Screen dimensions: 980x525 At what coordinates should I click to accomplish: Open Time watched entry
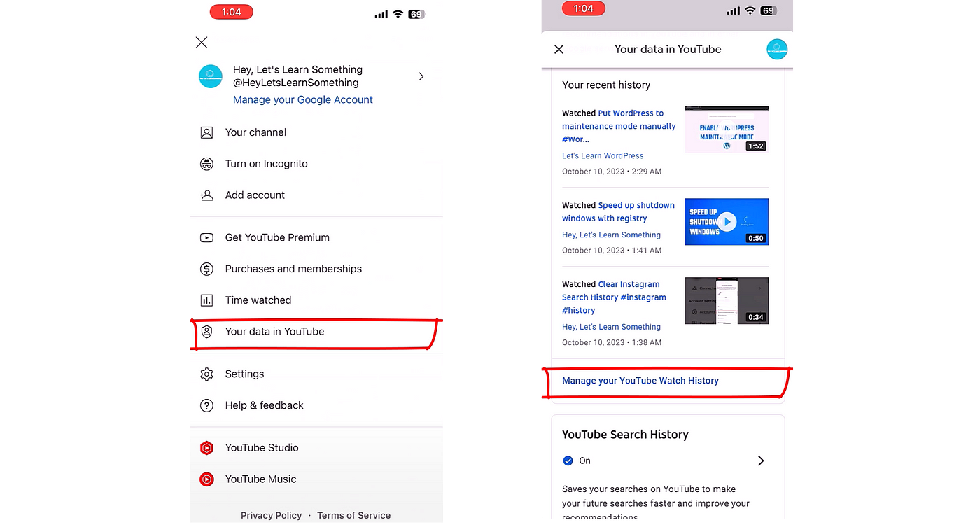pyautogui.click(x=258, y=300)
